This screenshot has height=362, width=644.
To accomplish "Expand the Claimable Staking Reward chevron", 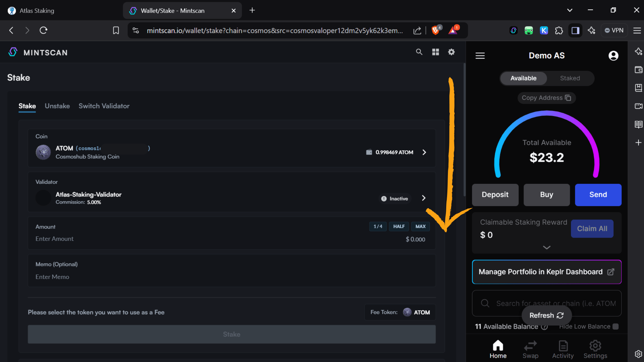I will (547, 247).
